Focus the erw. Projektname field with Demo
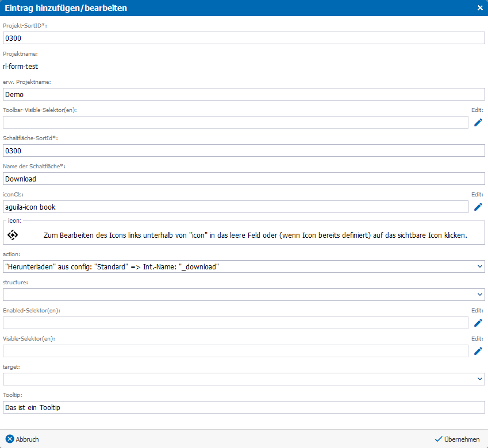 coord(244,94)
